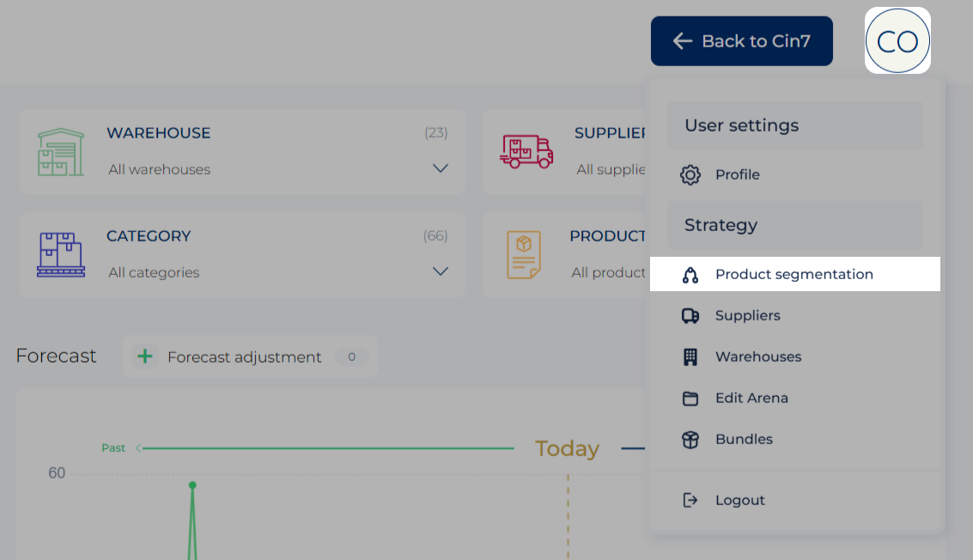Click the green warehouse filter icon

click(x=61, y=152)
